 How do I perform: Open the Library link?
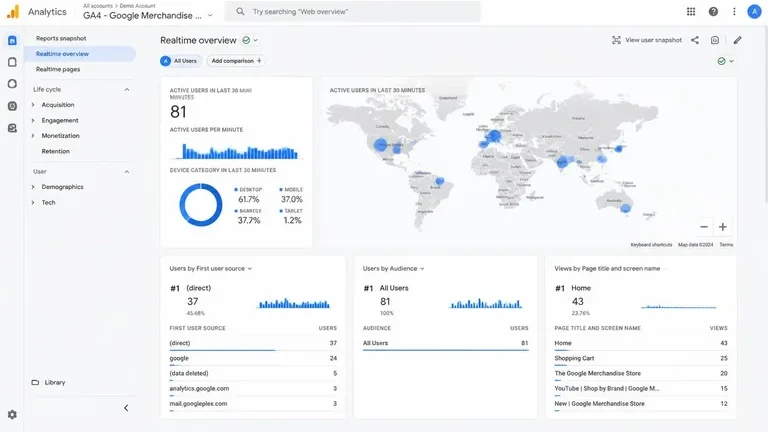(55, 383)
